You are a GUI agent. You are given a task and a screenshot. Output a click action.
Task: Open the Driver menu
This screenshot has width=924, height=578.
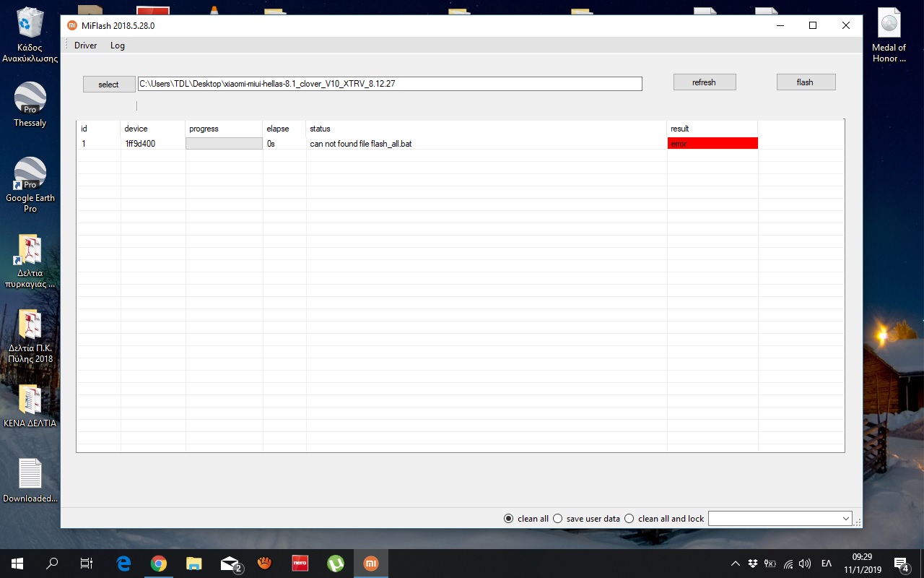point(85,46)
